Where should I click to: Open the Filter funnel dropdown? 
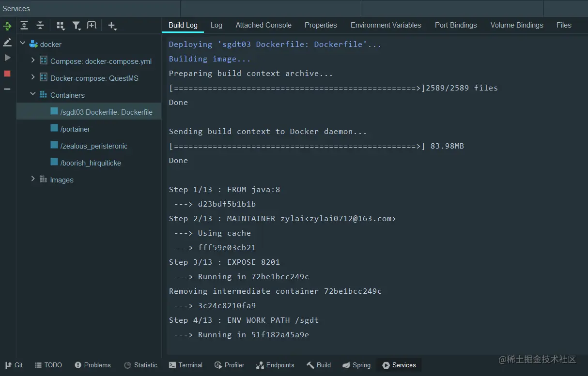click(x=77, y=26)
